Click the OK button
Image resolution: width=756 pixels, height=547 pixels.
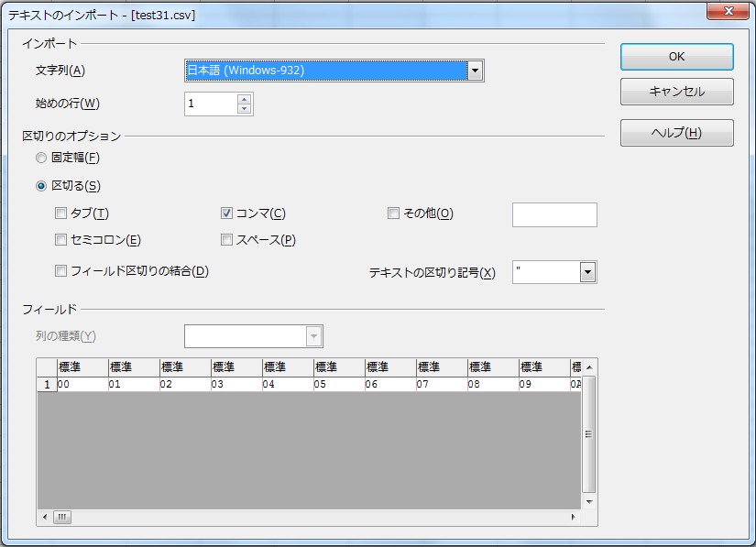[677, 57]
